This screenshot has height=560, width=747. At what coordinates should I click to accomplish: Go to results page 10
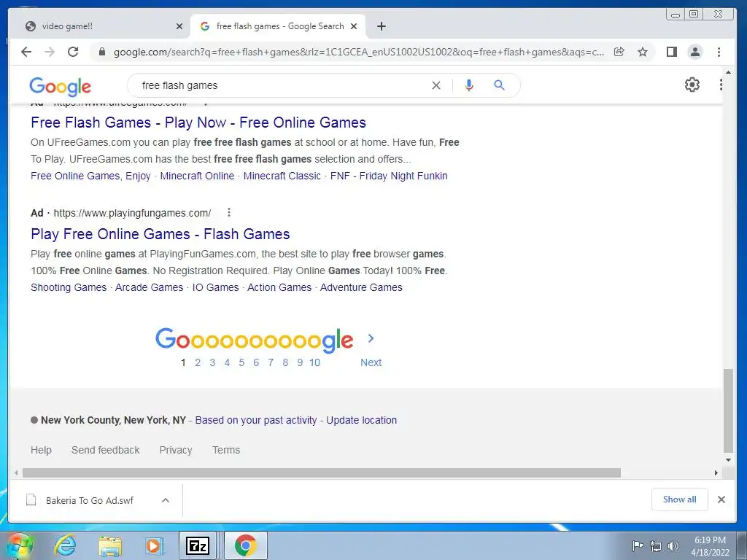pyautogui.click(x=314, y=362)
